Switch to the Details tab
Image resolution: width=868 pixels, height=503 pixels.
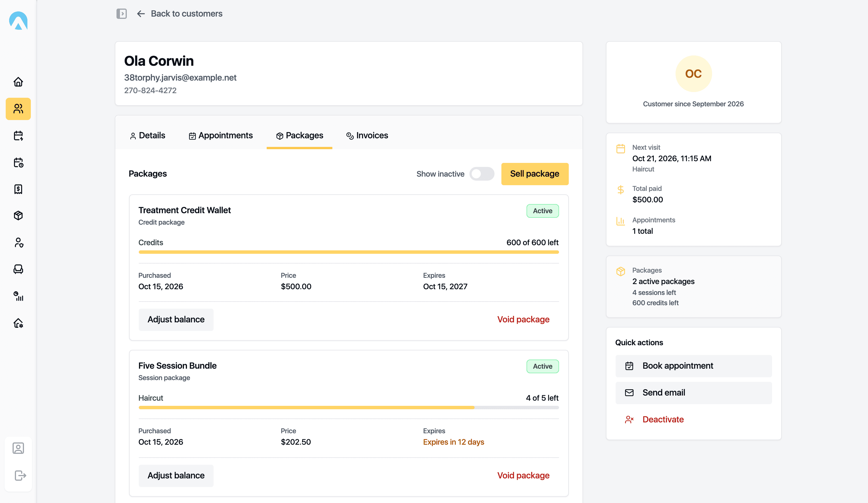(147, 135)
